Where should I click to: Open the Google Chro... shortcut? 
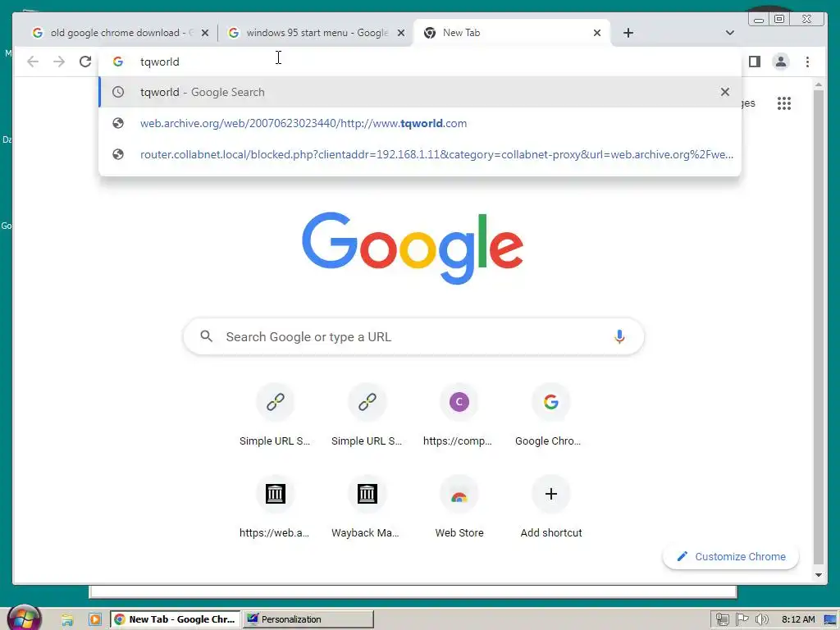coord(550,415)
